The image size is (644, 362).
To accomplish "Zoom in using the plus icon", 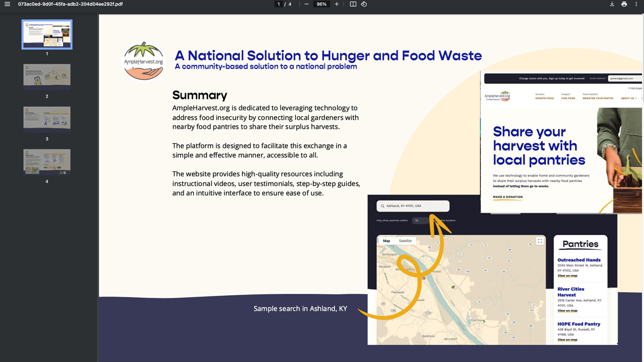I will click(337, 4).
